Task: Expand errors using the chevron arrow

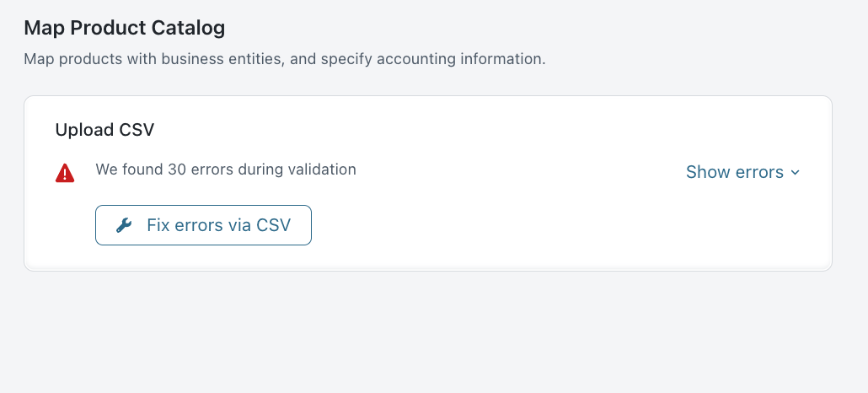Action: tap(794, 173)
